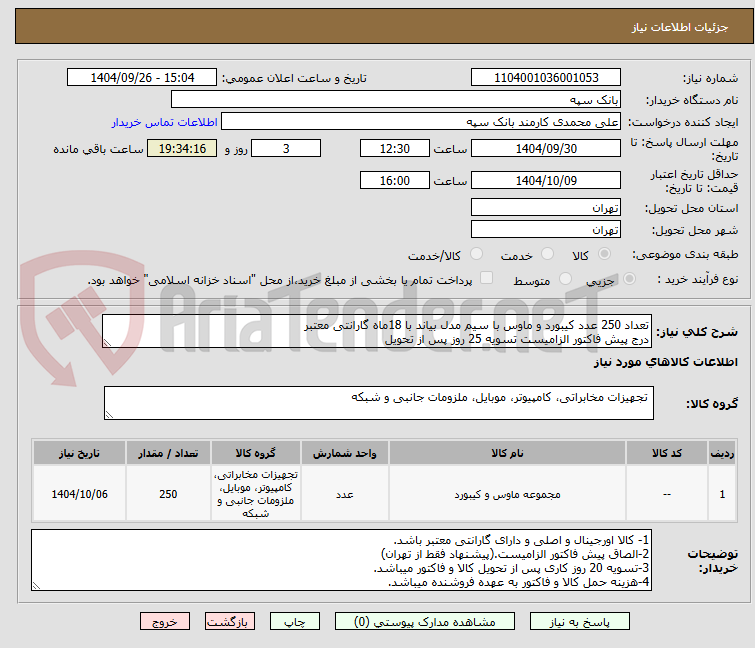Click the گروه کالا table column header
This screenshot has height=648, width=755.
pos(256,453)
